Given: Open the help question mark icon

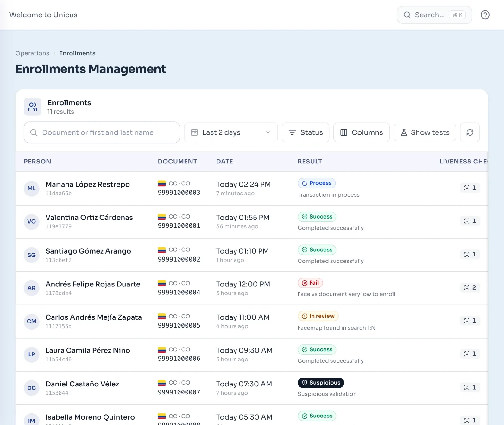Looking at the screenshot, I should [485, 15].
